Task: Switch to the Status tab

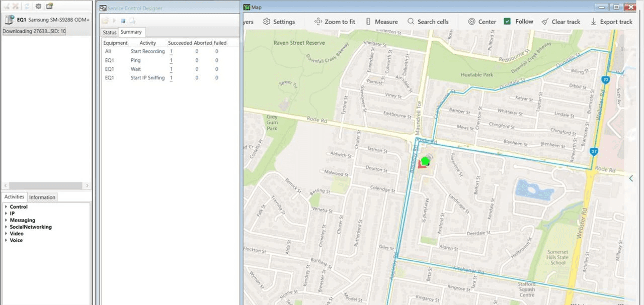Action: tap(109, 32)
